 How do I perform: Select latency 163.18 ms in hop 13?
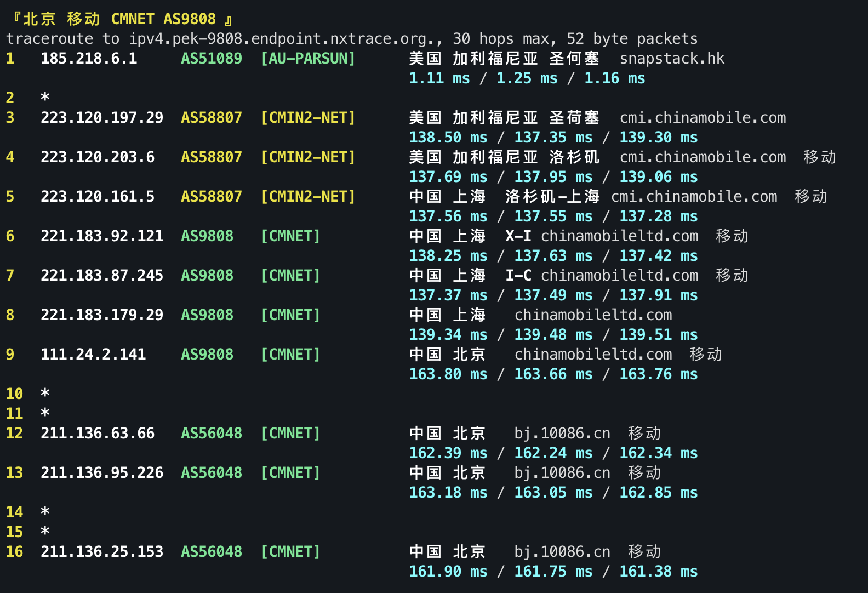(x=448, y=493)
